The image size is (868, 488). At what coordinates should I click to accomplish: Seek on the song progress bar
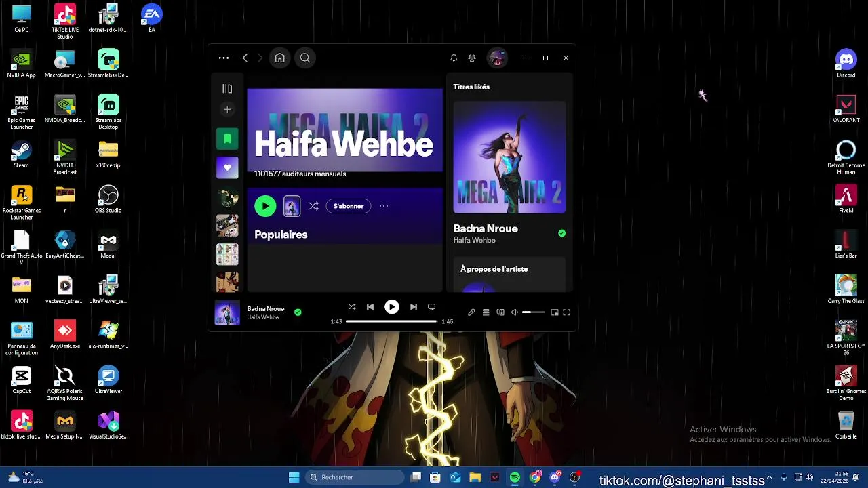391,321
